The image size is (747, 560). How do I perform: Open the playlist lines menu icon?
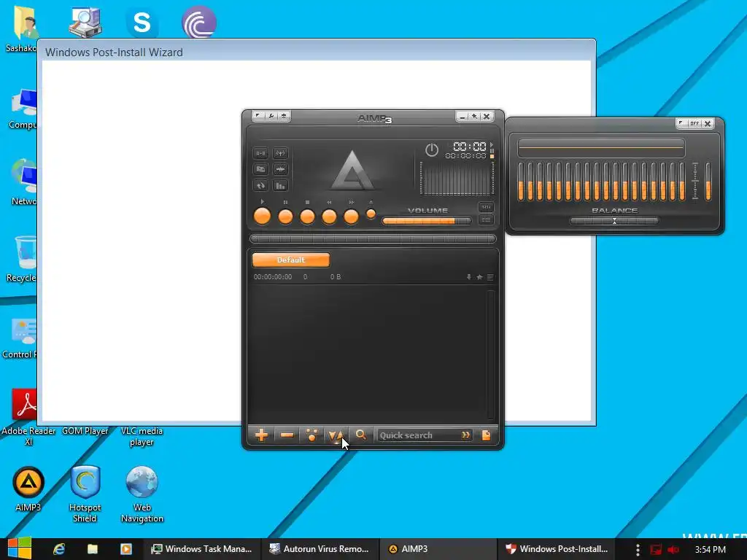pos(490,276)
